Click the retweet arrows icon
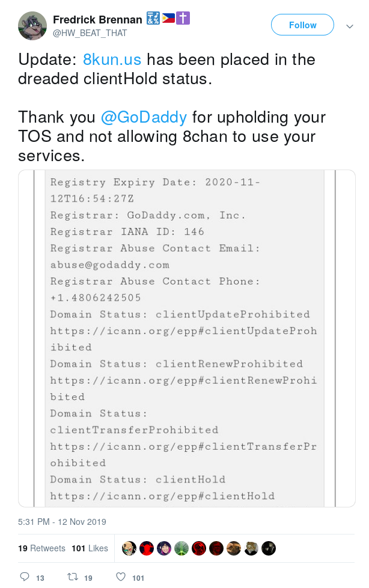Image resolution: width=369 pixels, height=588 pixels. point(72,577)
